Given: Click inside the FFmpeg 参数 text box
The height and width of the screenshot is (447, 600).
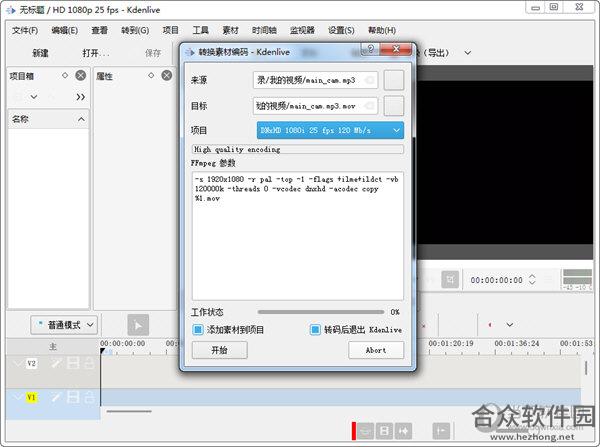Looking at the screenshot, I should pyautogui.click(x=297, y=236).
